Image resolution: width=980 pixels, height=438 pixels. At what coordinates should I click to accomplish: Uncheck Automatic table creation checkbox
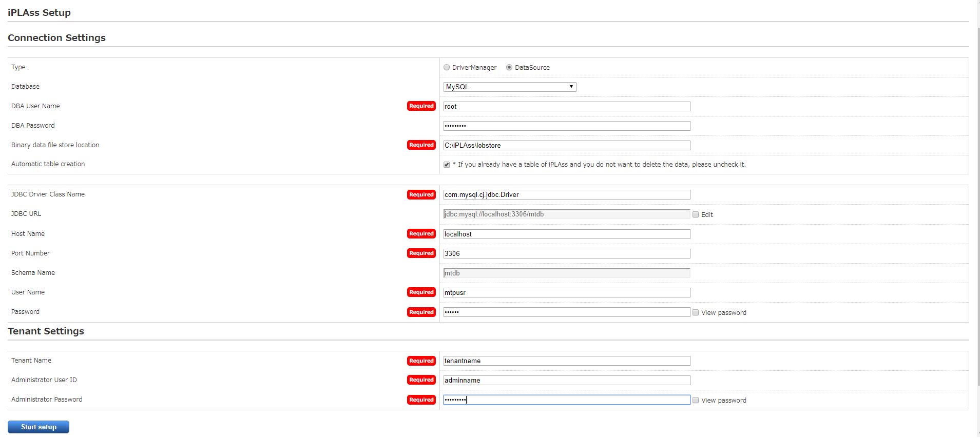pos(447,165)
